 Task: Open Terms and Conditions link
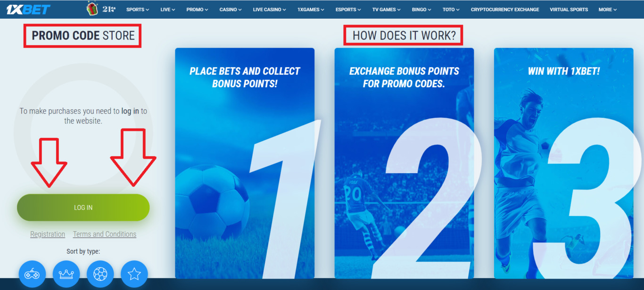pyautogui.click(x=105, y=234)
